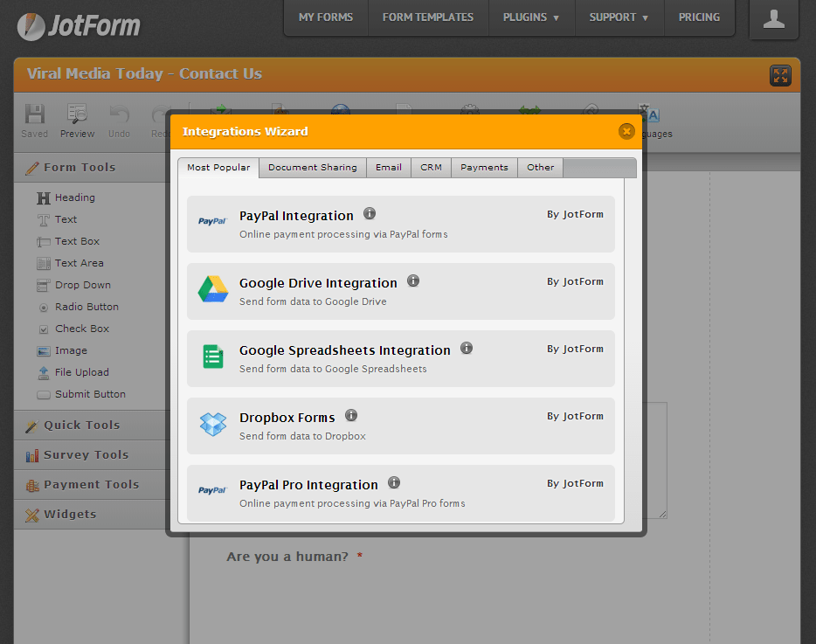Open the Support dropdown menu

619,17
